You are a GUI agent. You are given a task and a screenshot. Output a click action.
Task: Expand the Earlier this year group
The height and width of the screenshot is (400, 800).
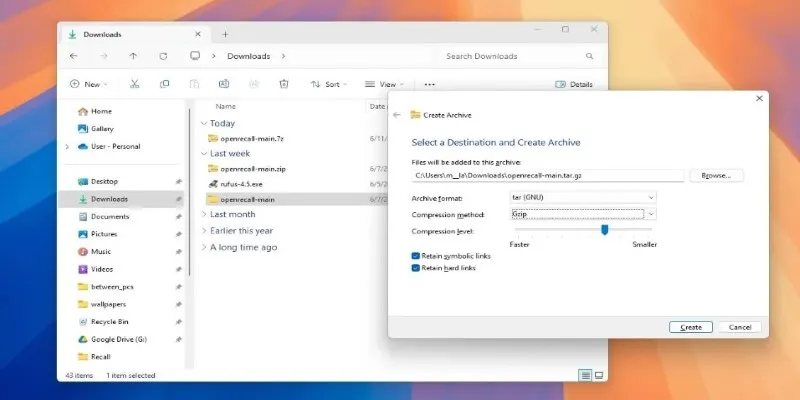pyautogui.click(x=204, y=231)
